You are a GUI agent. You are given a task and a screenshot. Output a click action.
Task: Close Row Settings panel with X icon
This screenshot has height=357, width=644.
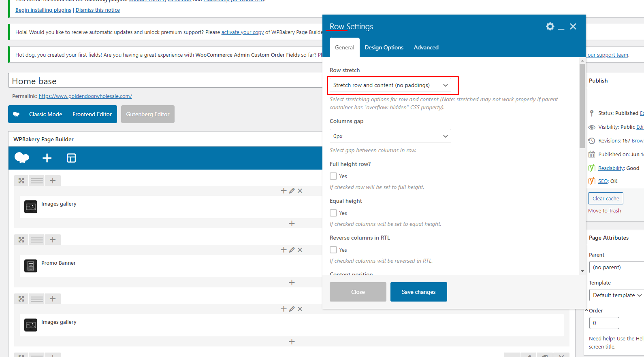pos(573,26)
